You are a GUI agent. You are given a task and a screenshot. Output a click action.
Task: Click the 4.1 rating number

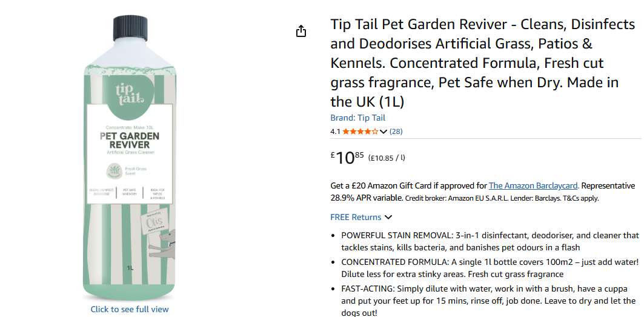click(335, 132)
